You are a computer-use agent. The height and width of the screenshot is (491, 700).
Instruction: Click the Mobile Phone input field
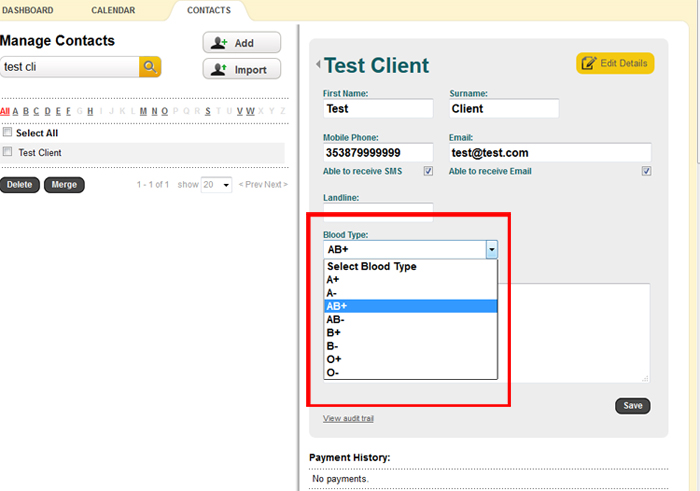pos(378,153)
